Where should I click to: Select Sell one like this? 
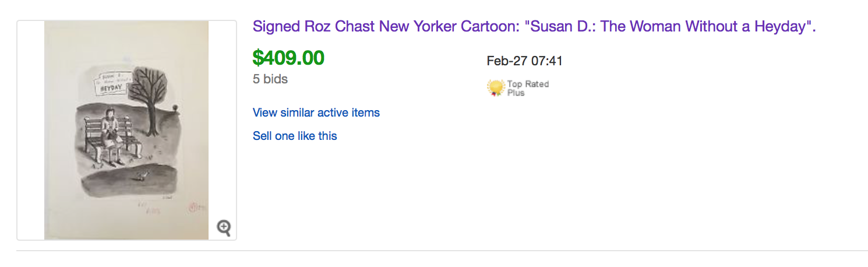click(295, 136)
